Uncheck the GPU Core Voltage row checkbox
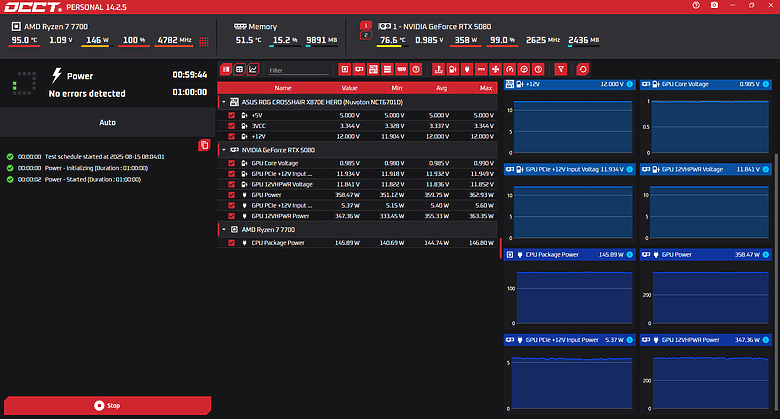Image resolution: width=780 pixels, height=419 pixels. (231, 163)
